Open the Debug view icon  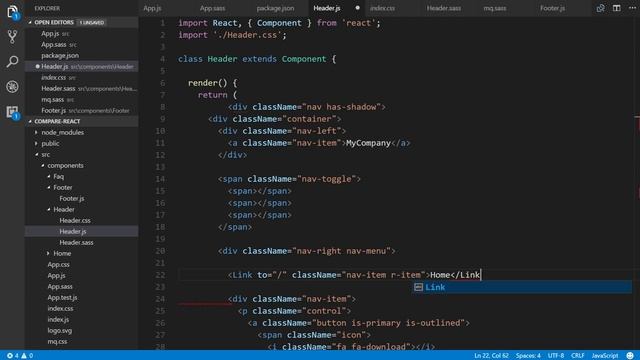(12, 87)
